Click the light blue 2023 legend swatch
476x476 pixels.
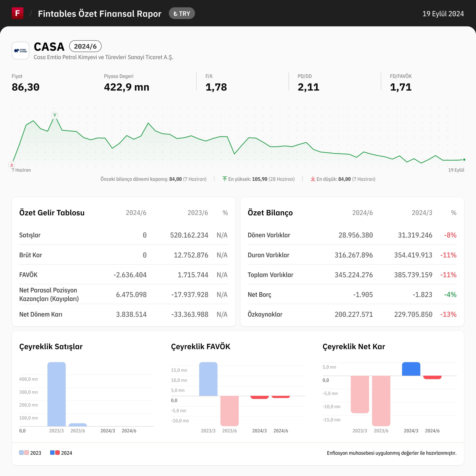coord(21,453)
